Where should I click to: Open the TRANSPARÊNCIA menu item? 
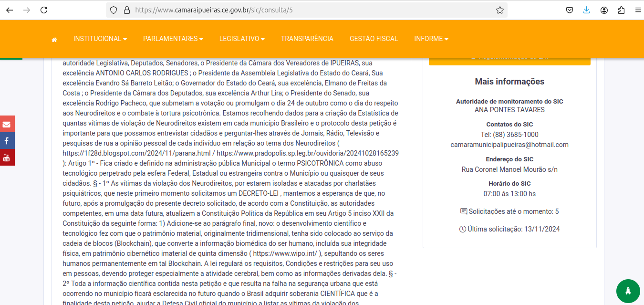click(x=307, y=39)
